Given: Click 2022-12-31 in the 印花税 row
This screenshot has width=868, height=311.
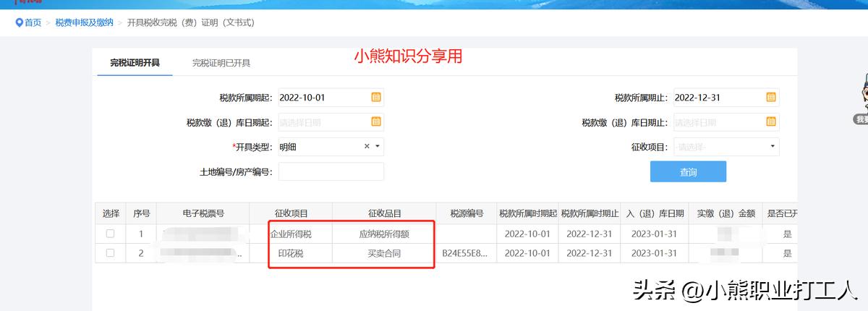Looking at the screenshot, I should 590,254.
